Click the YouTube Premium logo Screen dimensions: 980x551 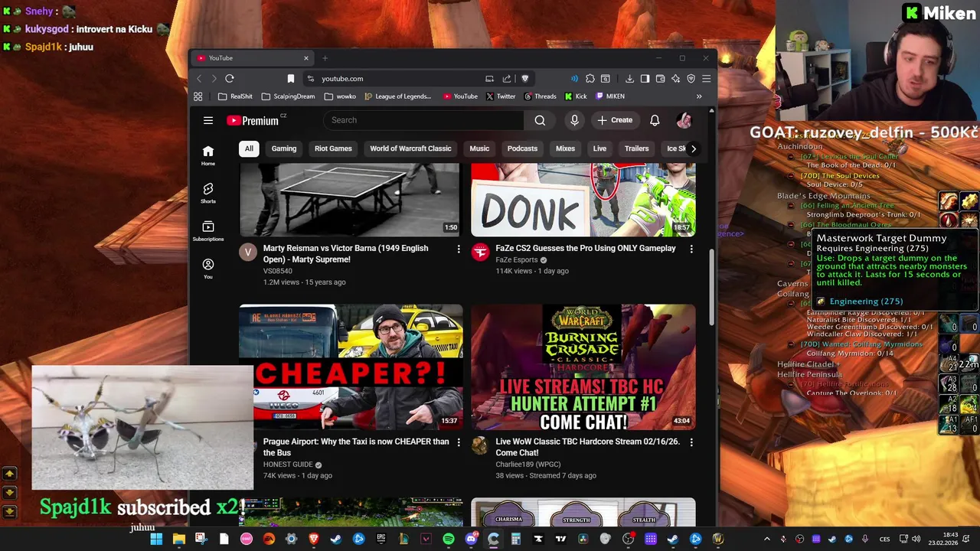[x=252, y=120]
